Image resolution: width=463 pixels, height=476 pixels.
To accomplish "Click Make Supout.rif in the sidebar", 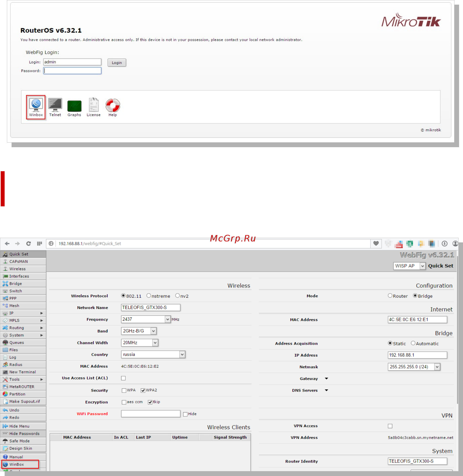I will (23, 401).
